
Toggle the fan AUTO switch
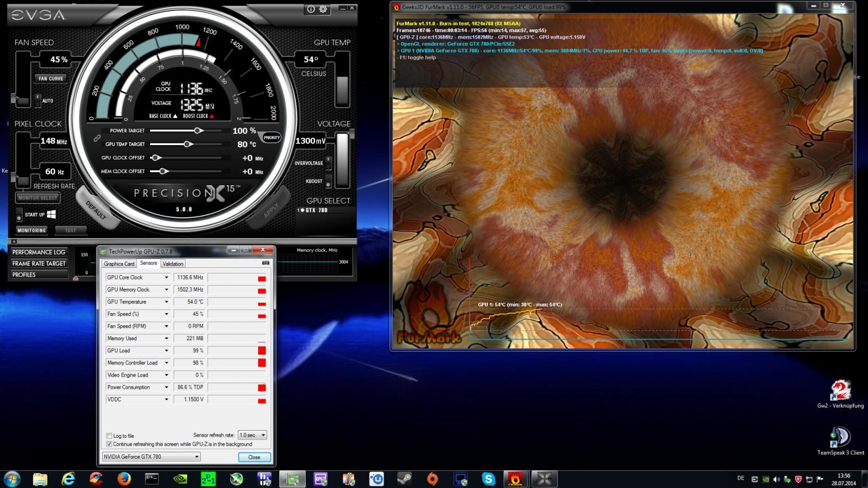click(37, 100)
